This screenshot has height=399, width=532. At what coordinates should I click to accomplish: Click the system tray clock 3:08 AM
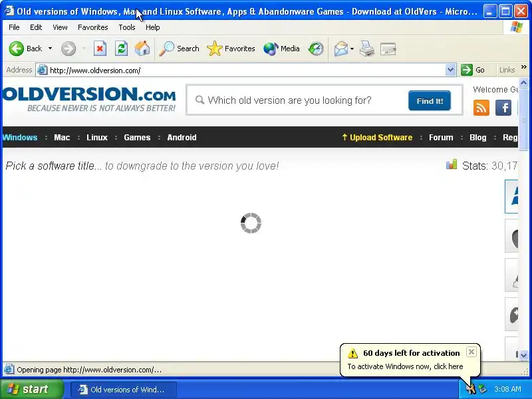(507, 389)
